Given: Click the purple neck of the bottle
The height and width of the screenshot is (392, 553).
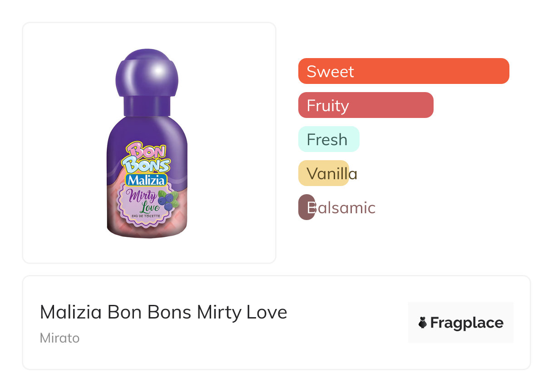Looking at the screenshot, I should click(146, 105).
